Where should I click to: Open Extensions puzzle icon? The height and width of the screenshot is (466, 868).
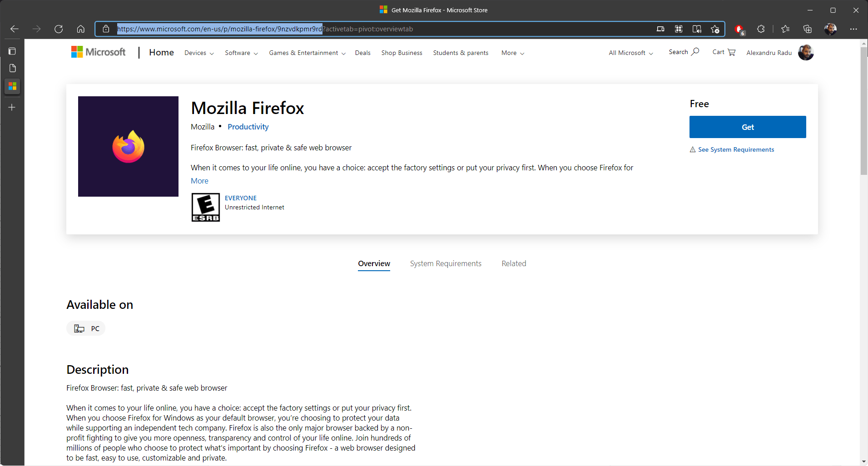point(761,29)
